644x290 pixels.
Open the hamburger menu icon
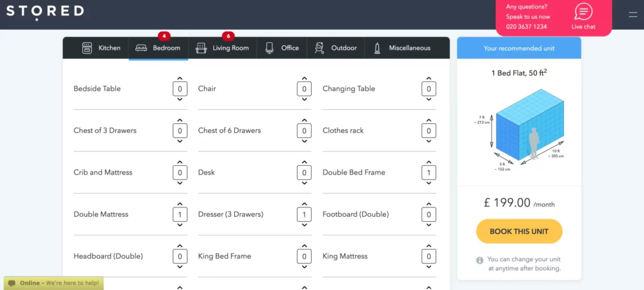(633, 14)
